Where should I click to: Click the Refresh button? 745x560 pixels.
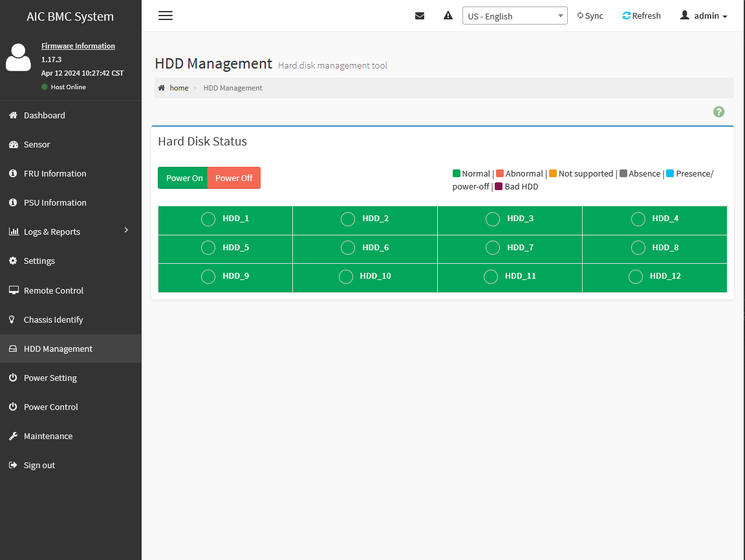click(642, 16)
